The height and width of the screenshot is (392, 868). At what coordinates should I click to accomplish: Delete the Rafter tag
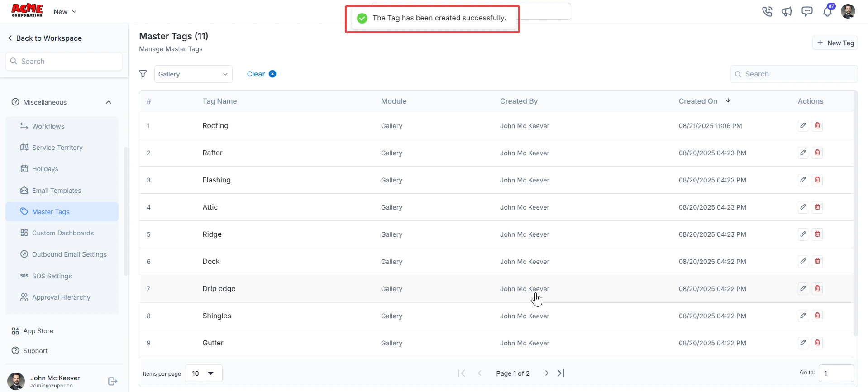pos(817,153)
